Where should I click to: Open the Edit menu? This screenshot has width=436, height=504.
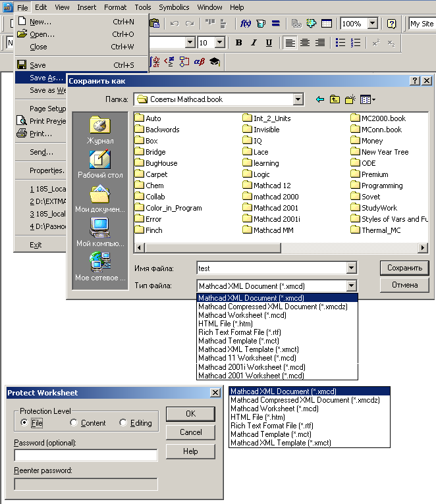[41, 7]
